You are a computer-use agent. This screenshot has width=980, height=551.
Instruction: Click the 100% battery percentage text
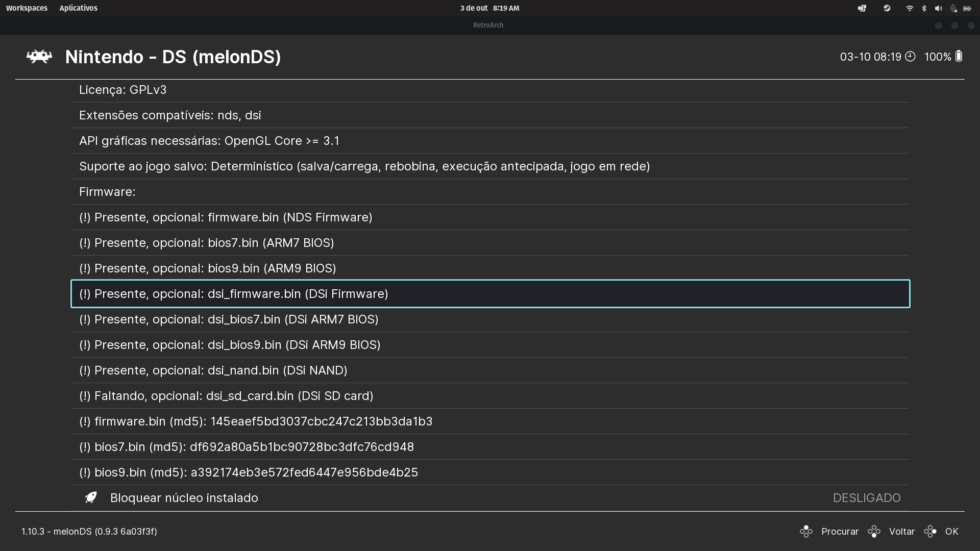click(938, 57)
